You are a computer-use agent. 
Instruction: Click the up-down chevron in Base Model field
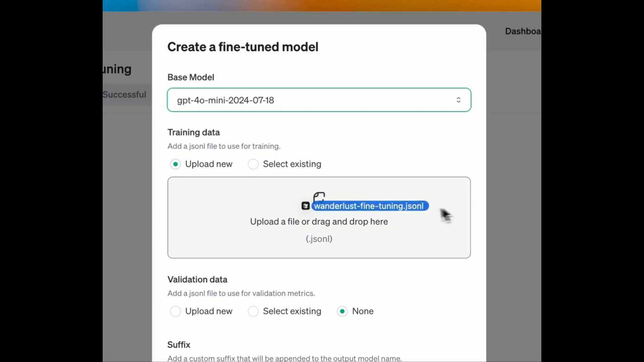[x=458, y=100]
